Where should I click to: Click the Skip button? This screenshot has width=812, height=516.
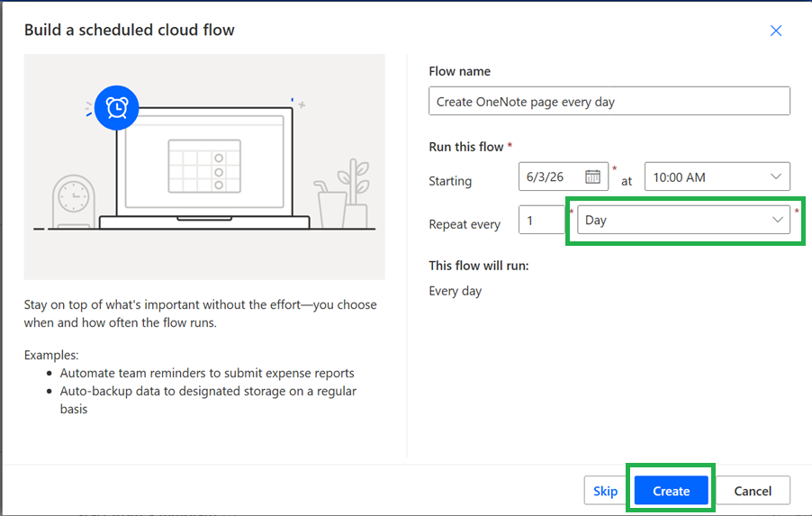click(605, 491)
